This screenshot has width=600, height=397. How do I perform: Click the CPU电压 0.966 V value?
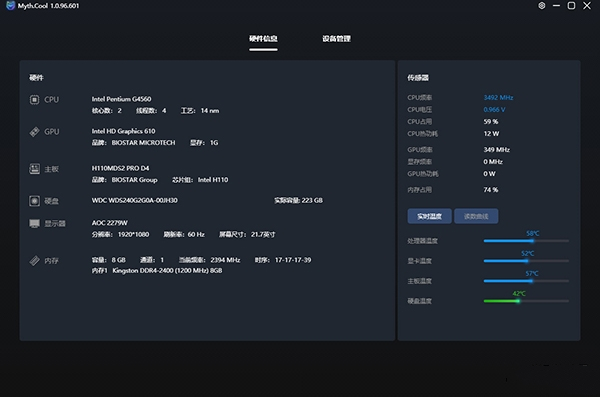click(494, 110)
